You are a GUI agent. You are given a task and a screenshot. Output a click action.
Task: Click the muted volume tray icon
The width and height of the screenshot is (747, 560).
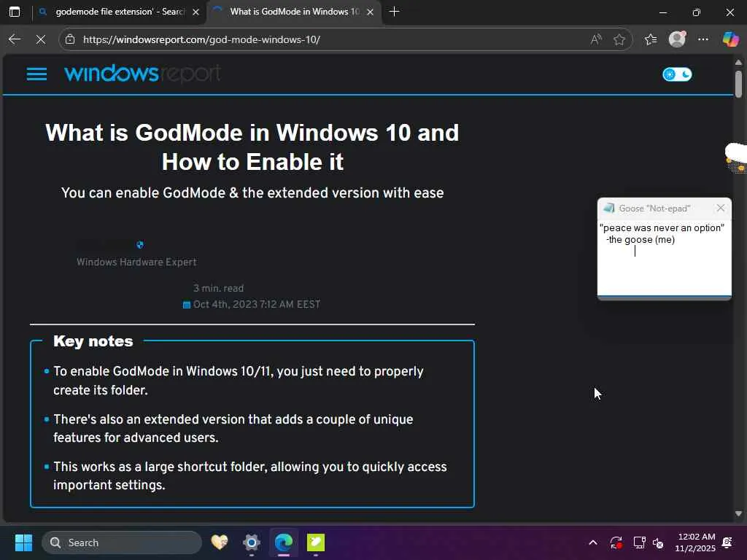click(659, 542)
